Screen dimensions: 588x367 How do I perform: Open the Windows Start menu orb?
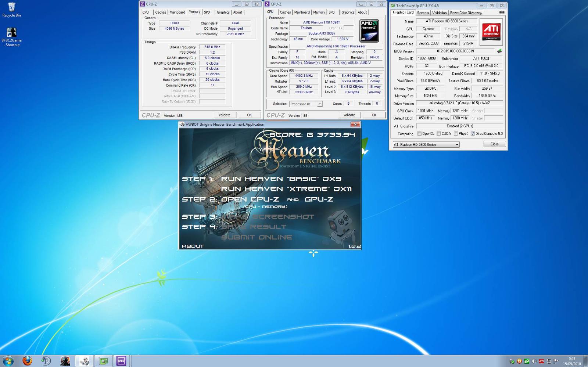point(8,361)
